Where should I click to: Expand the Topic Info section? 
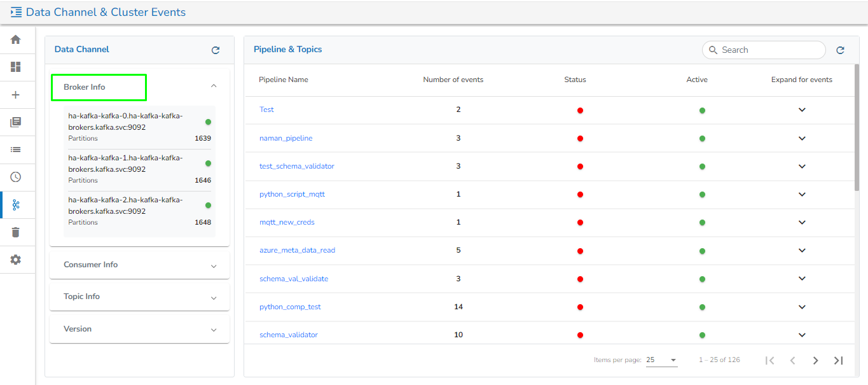coord(214,298)
